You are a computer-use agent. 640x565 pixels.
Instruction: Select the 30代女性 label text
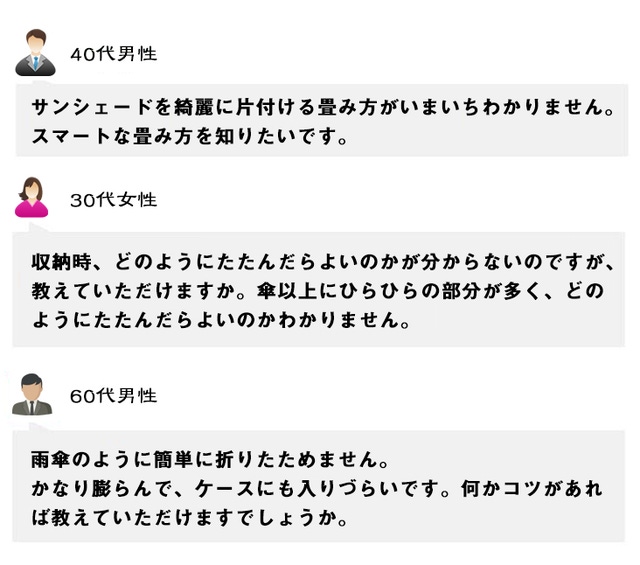point(113,200)
